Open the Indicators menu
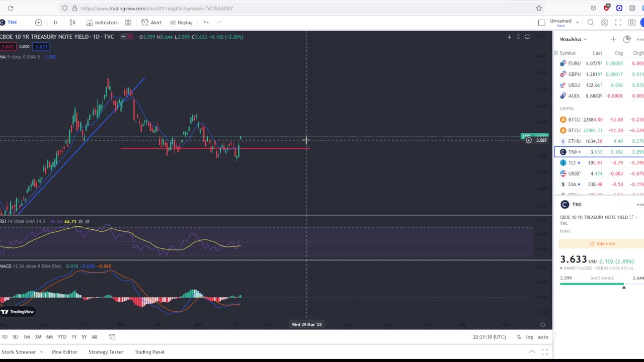Screen dimensions: 644x362 (x=102, y=22)
